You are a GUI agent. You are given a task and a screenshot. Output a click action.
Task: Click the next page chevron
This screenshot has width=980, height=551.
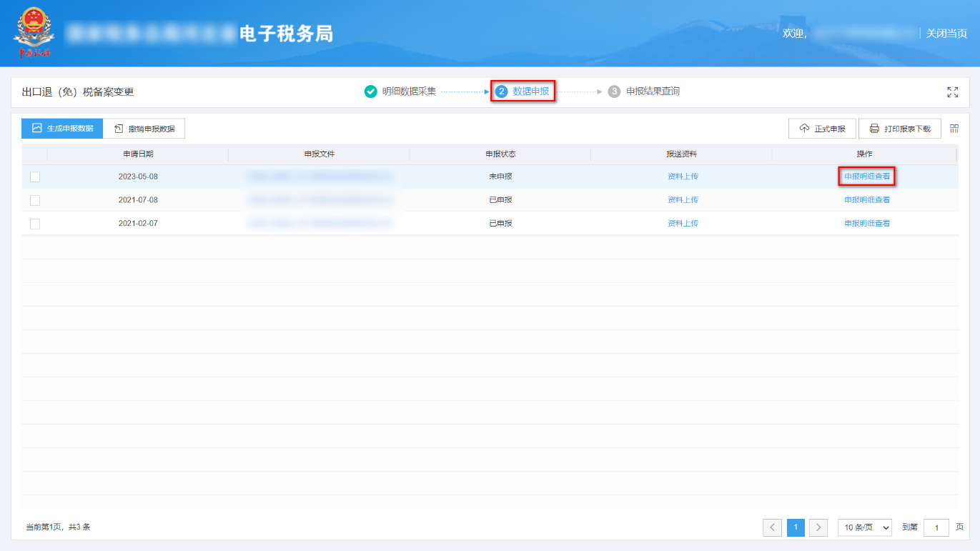point(818,527)
